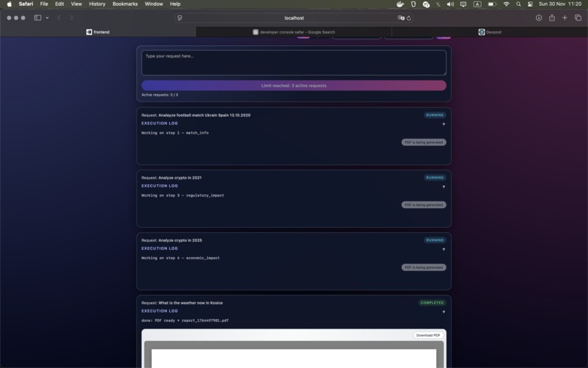Open the Window menu
The width and height of the screenshot is (588, 368).
click(154, 4)
